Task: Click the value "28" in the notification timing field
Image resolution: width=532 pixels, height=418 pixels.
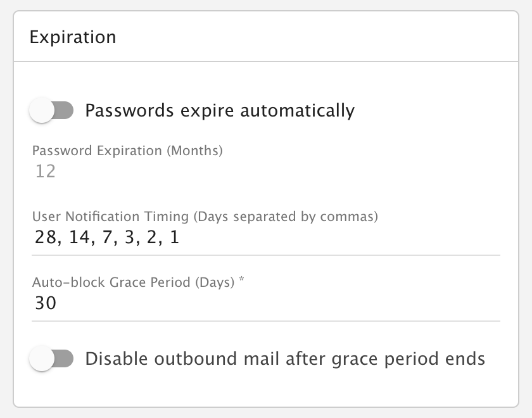Action: click(x=46, y=238)
